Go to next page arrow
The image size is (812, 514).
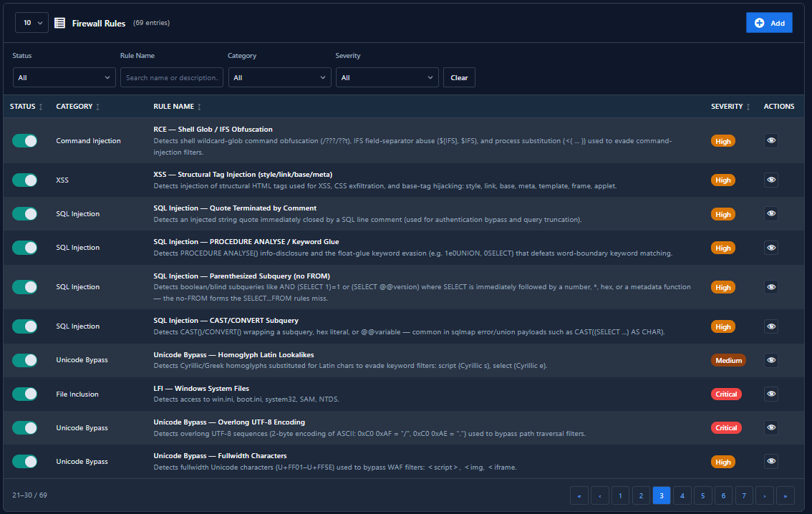(x=764, y=495)
